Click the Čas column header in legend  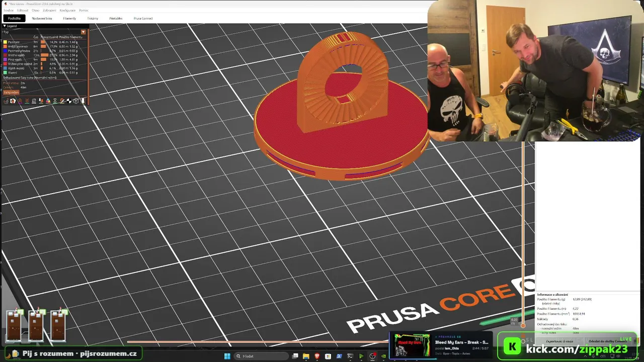tap(36, 37)
